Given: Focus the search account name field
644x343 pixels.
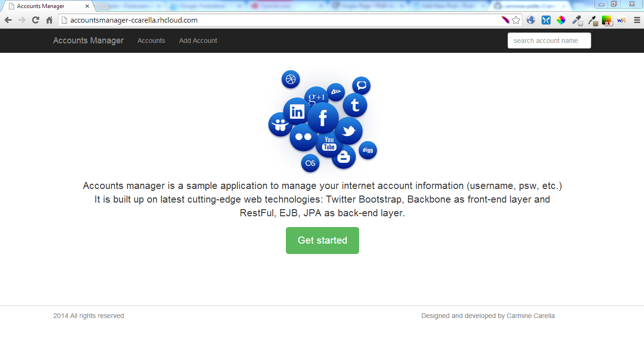Looking at the screenshot, I should 549,41.
